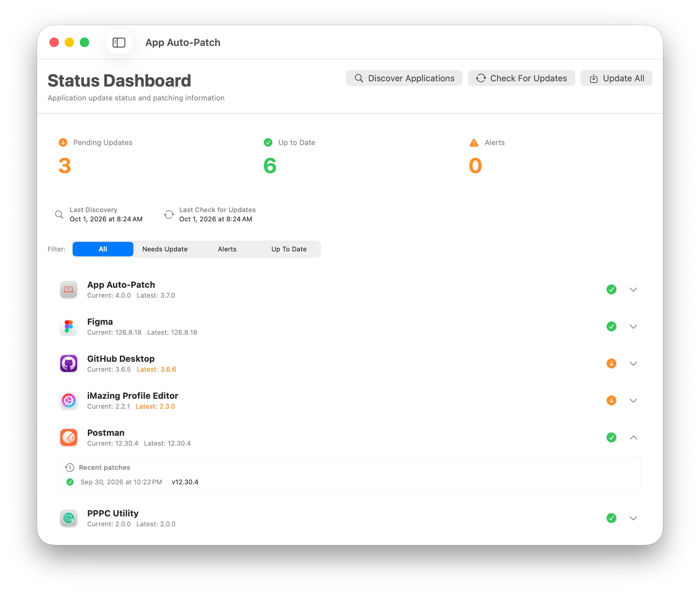
Task: Click the Up to Date count 6
Action: tap(270, 166)
